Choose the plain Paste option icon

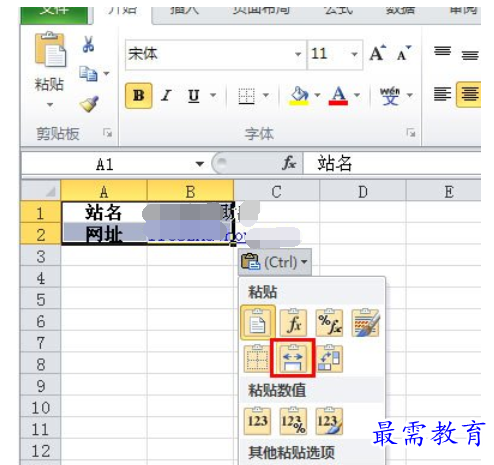(x=258, y=323)
